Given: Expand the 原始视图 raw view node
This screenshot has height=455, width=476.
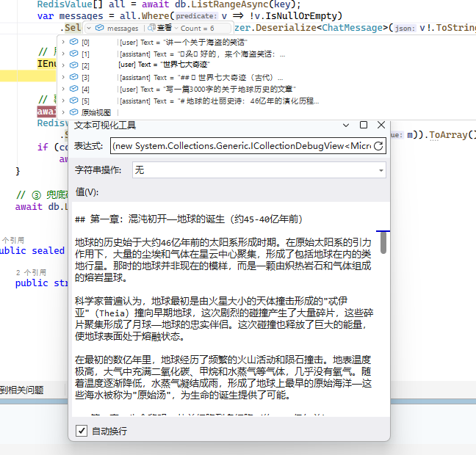Looking at the screenshot, I should pyautogui.click(x=63, y=112).
